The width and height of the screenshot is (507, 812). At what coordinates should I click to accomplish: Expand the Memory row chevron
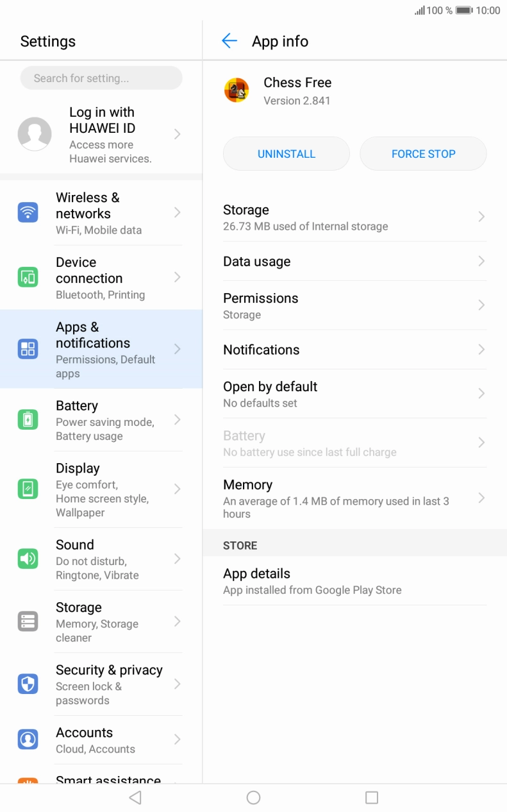tap(481, 498)
